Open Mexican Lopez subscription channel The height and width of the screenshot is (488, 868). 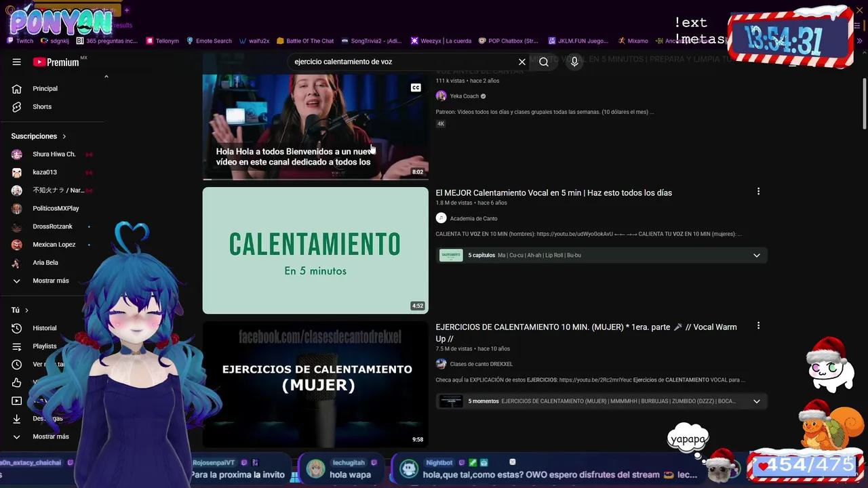coord(53,245)
